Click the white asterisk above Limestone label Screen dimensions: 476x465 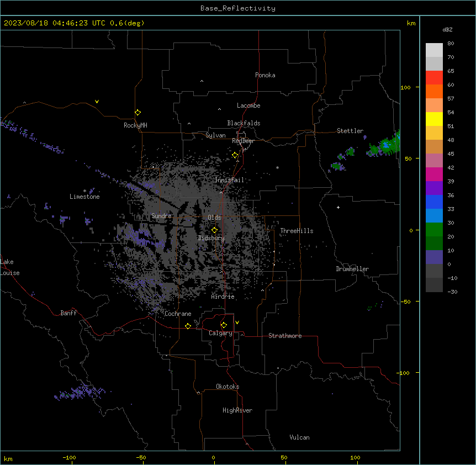84,191
